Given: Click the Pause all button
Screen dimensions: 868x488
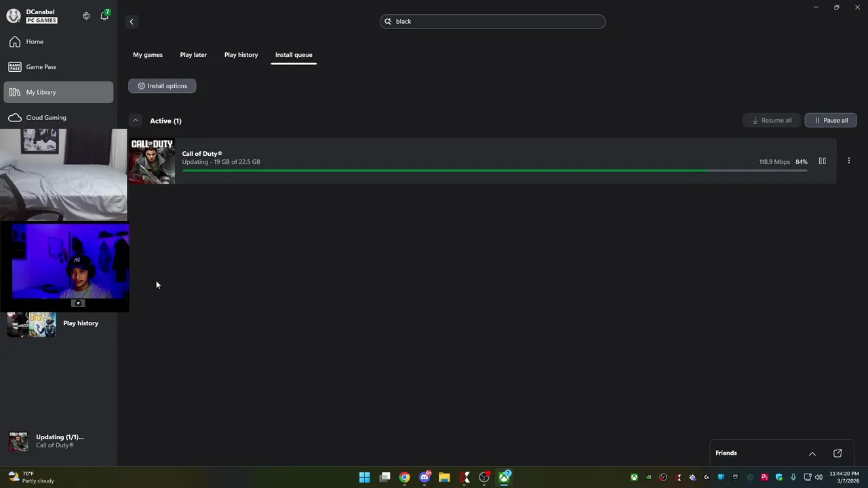Looking at the screenshot, I should [831, 120].
